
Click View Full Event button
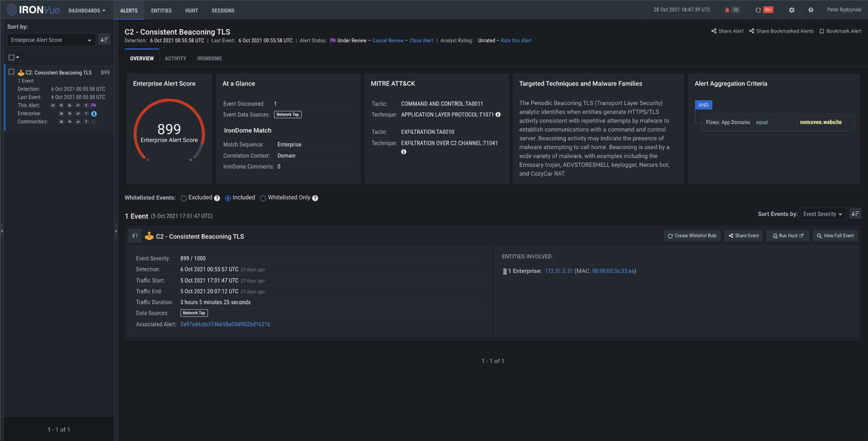pyautogui.click(x=835, y=235)
